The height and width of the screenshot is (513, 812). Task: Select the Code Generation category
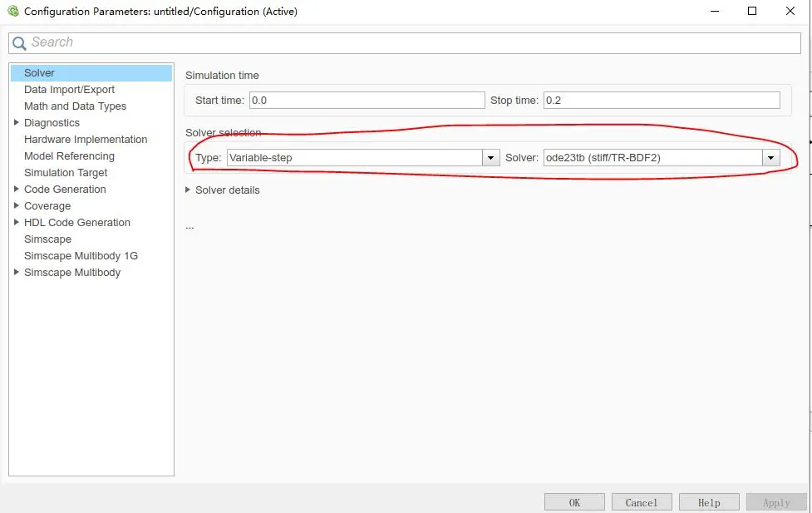(x=65, y=189)
